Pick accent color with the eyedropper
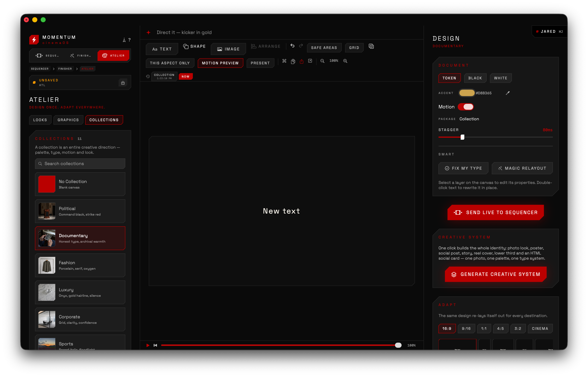The height and width of the screenshot is (377, 588). [508, 93]
